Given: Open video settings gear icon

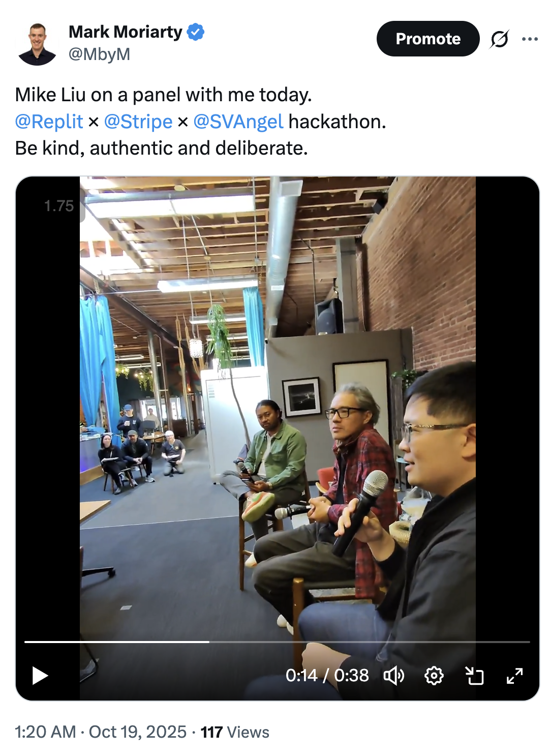Looking at the screenshot, I should [434, 676].
